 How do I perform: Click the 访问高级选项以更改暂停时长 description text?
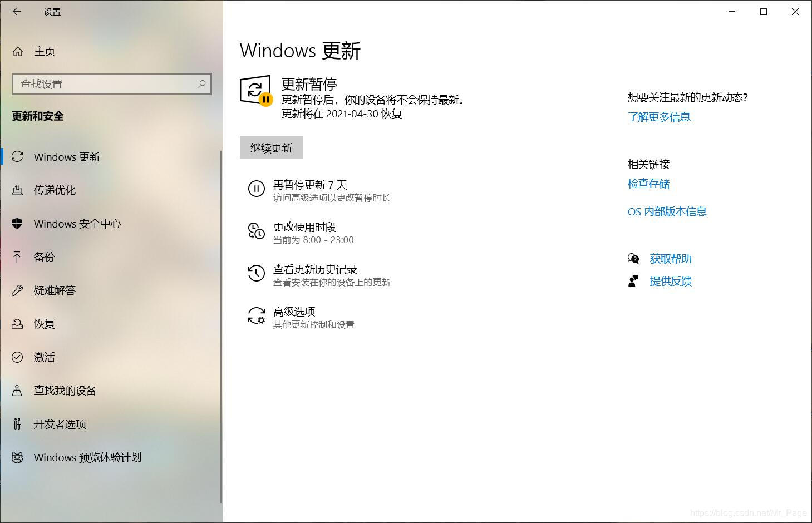(332, 198)
